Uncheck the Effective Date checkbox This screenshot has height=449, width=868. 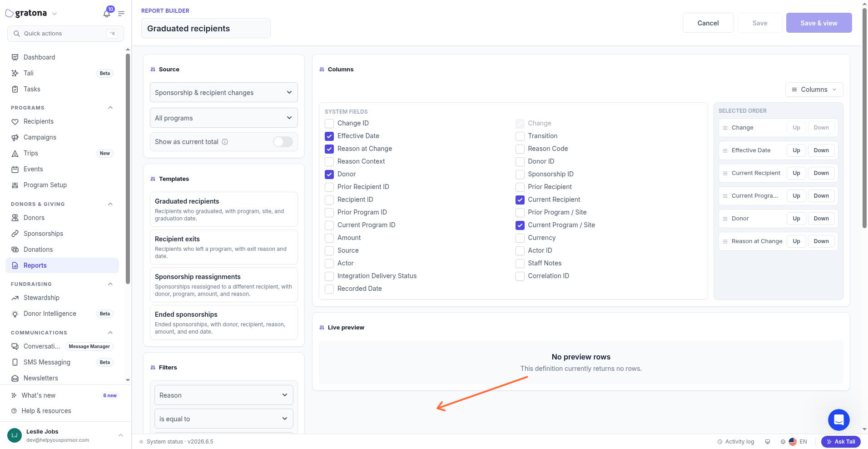click(x=329, y=136)
